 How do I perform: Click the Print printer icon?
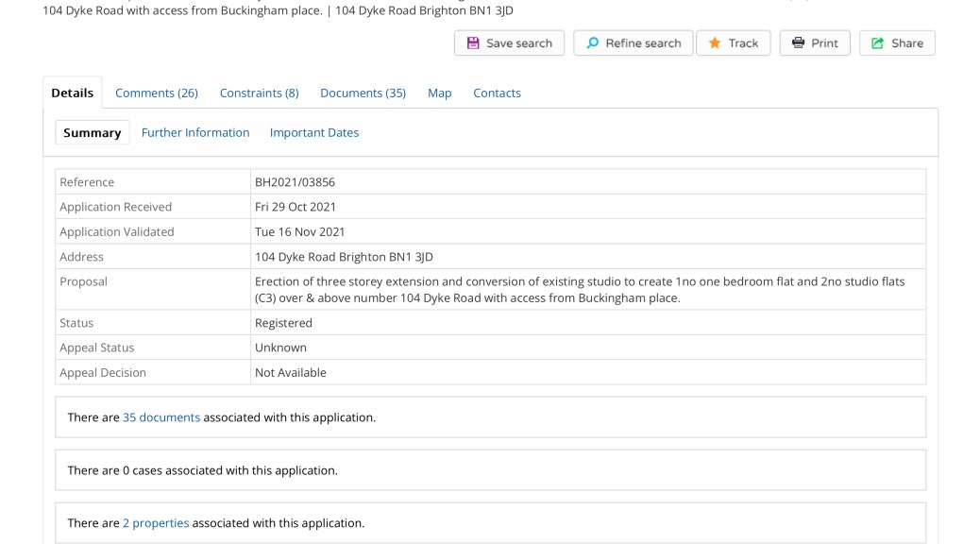798,43
